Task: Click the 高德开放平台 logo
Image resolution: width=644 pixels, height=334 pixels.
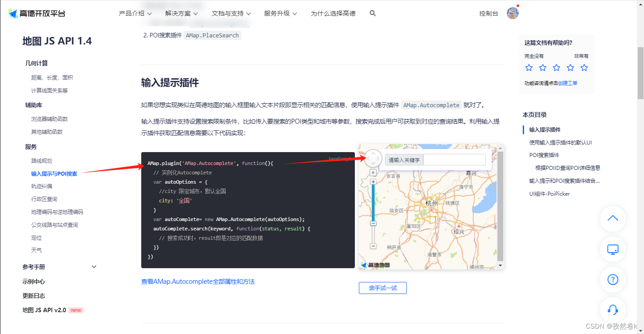Action: (x=36, y=13)
